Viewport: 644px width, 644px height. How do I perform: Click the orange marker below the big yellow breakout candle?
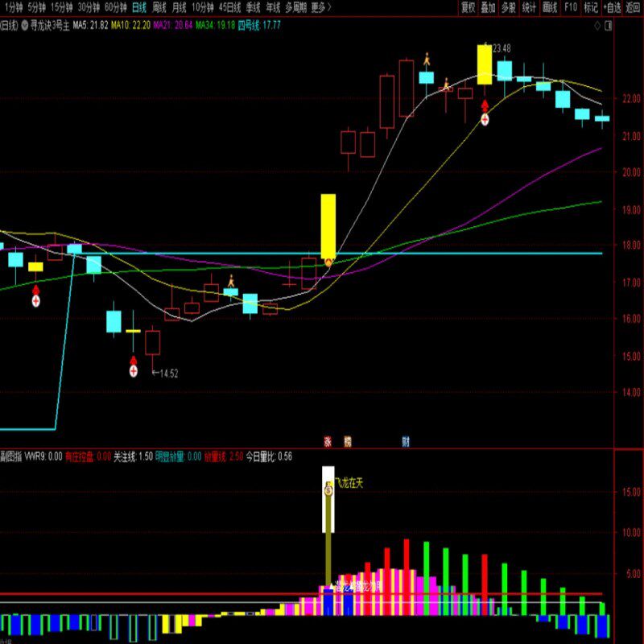point(328,263)
